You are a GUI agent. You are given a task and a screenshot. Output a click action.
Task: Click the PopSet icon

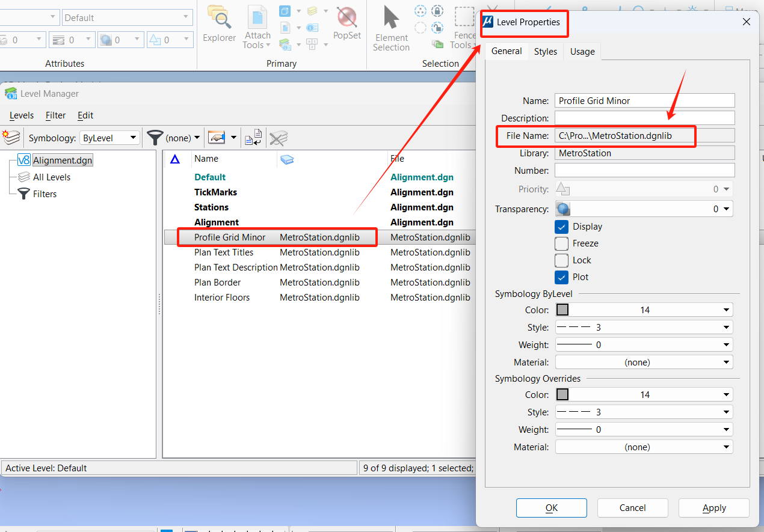coord(347,25)
